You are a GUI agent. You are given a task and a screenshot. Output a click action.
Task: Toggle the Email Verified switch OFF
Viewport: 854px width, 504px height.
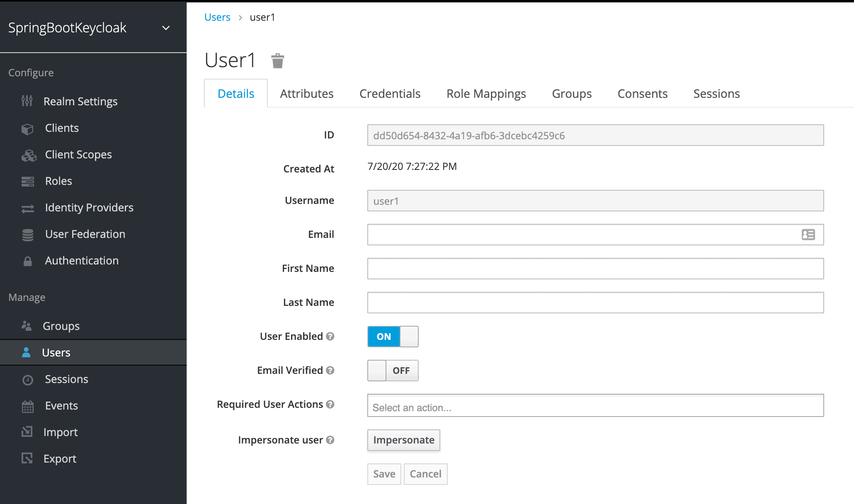pyautogui.click(x=393, y=370)
